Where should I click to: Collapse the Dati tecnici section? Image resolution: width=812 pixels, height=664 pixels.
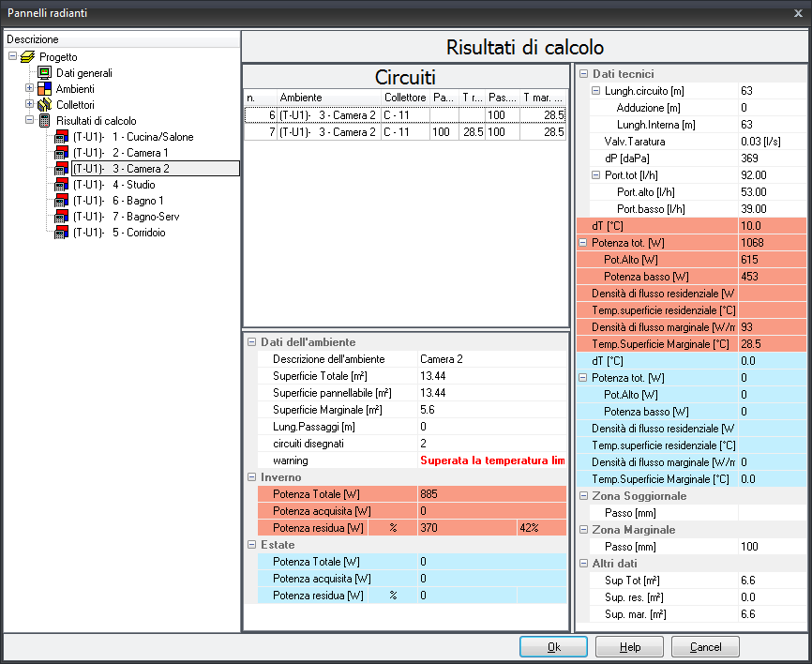coord(583,74)
